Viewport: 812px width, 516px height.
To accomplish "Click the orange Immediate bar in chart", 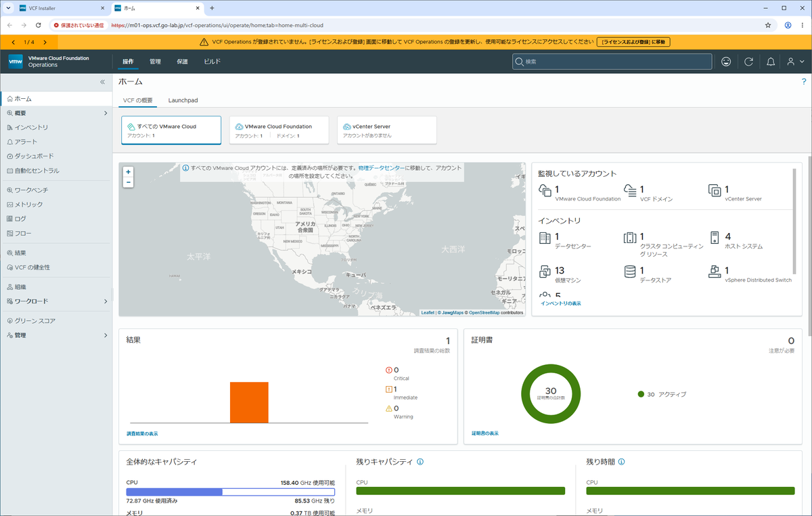I will [249, 402].
